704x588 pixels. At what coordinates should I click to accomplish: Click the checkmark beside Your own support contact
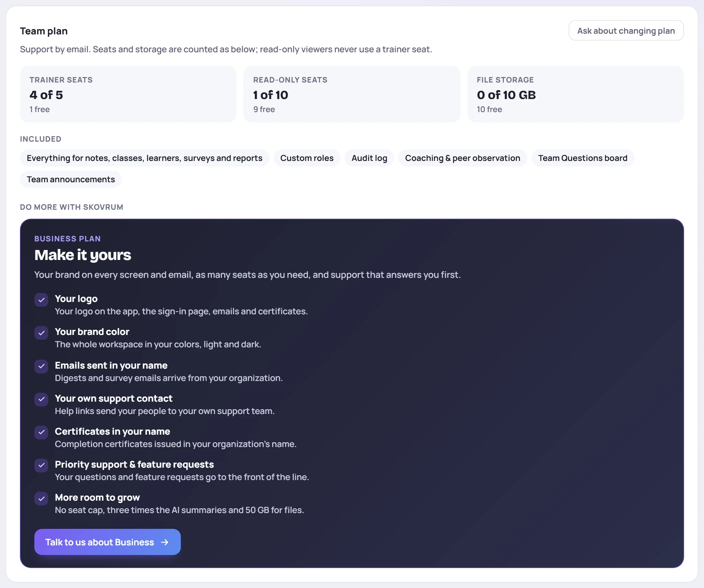[x=41, y=399]
